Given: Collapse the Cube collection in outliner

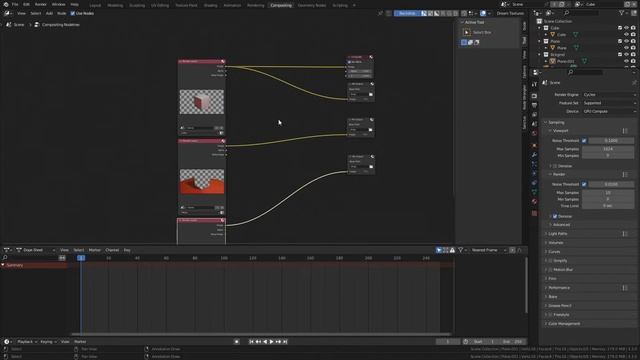Looking at the screenshot, I should point(540,28).
